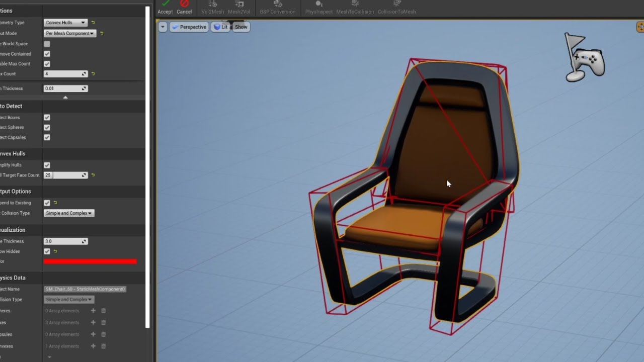The width and height of the screenshot is (644, 362).
Task: Toggle the Show Hidden checkbox
Action: coord(47,251)
